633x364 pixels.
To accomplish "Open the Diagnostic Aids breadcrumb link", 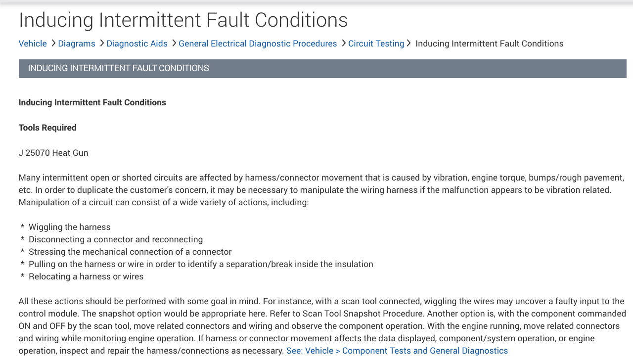I will pos(137,44).
